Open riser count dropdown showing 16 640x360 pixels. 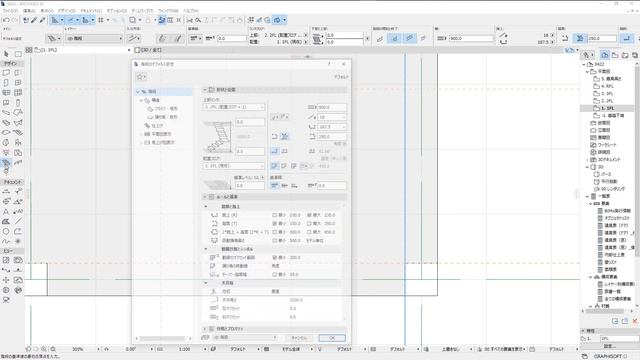point(332,117)
